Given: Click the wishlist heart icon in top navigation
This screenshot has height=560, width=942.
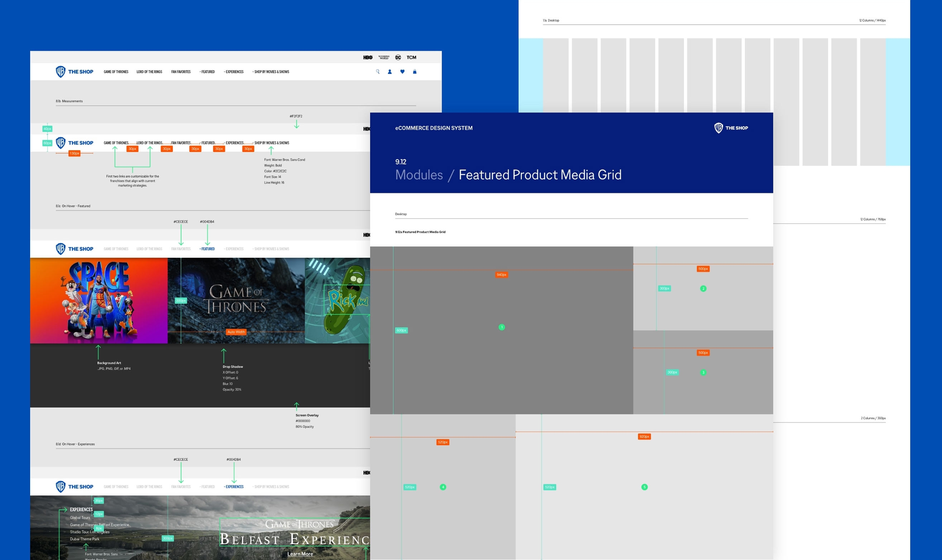Looking at the screenshot, I should pos(402,72).
